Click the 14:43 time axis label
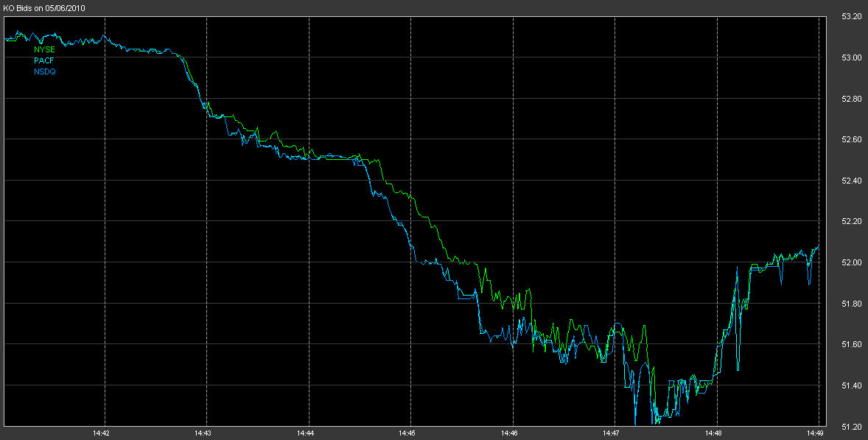This screenshot has height=440, width=868. (x=203, y=433)
